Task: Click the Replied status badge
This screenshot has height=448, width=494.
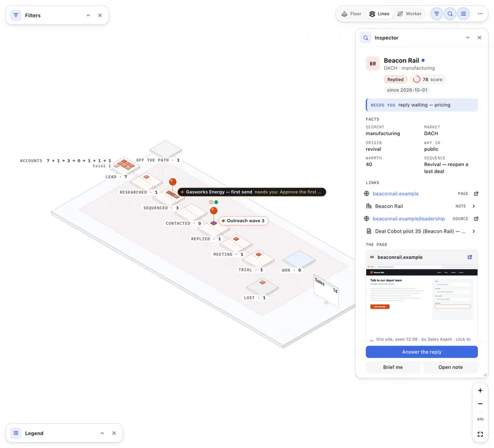Action: coord(395,80)
